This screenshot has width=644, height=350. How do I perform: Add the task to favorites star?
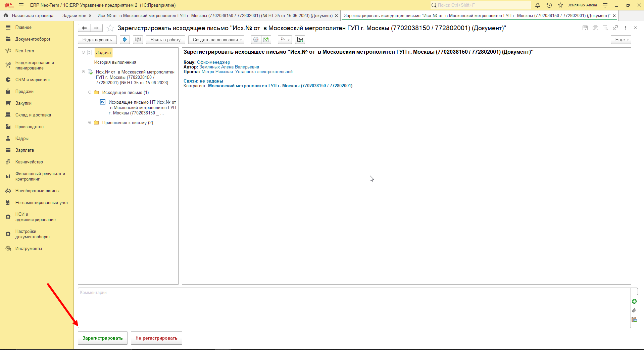point(110,28)
